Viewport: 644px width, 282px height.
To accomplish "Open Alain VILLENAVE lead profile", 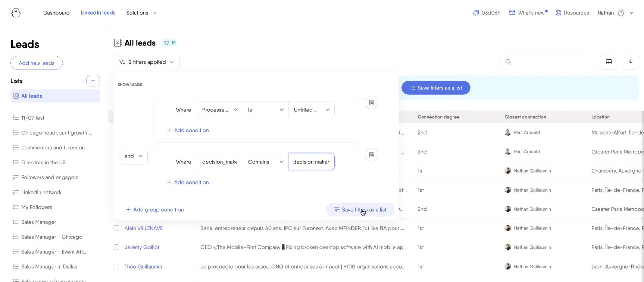I will pos(144,228).
